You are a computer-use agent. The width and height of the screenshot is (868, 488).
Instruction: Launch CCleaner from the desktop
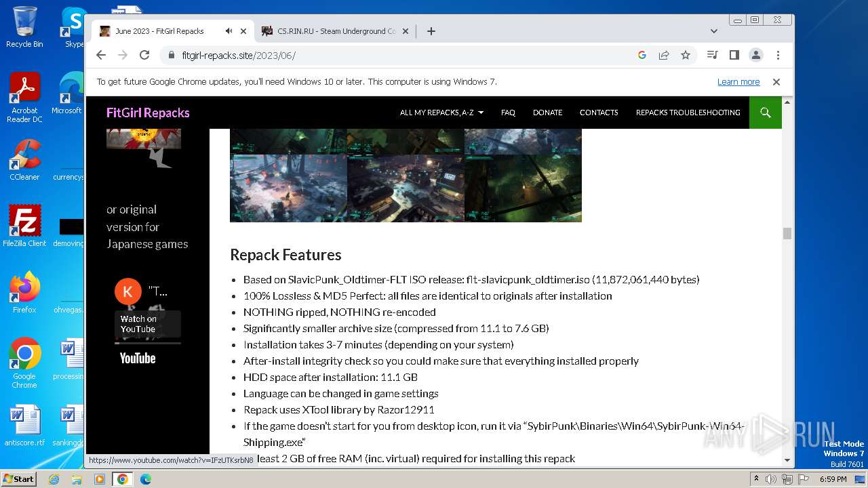coord(24,160)
